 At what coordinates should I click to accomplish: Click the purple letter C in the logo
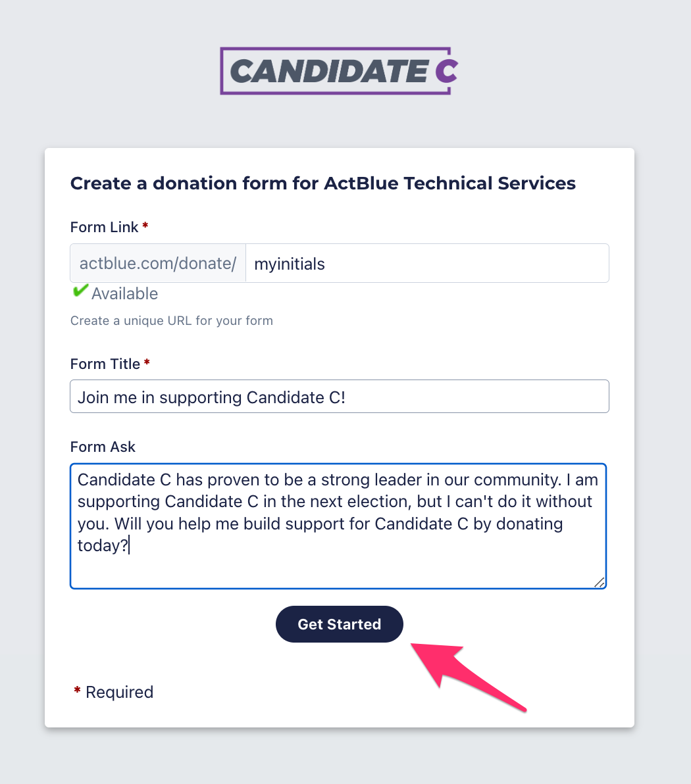(x=446, y=71)
